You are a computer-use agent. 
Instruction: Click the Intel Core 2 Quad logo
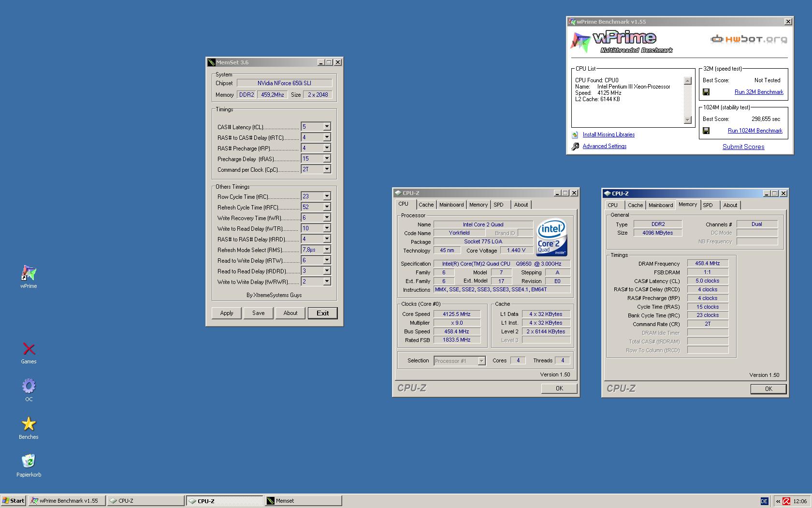[551, 238]
